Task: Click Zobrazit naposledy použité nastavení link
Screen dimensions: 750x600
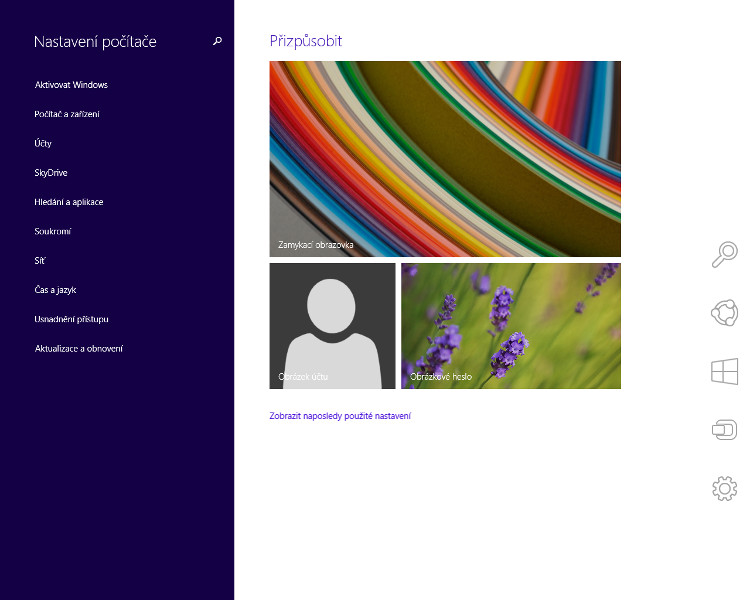Action: (x=340, y=416)
